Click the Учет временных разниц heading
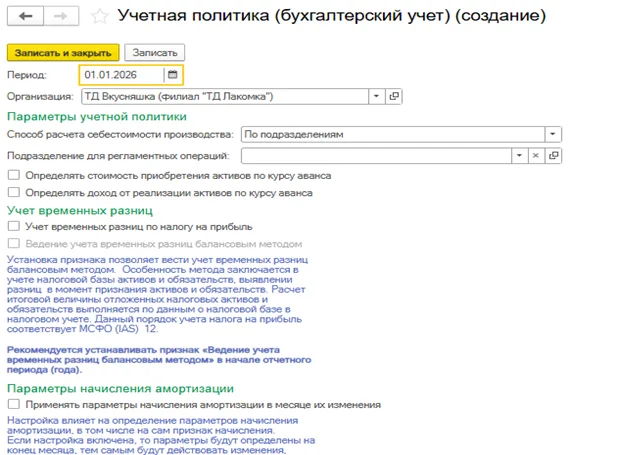This screenshot has width=618, height=455. 80,211
